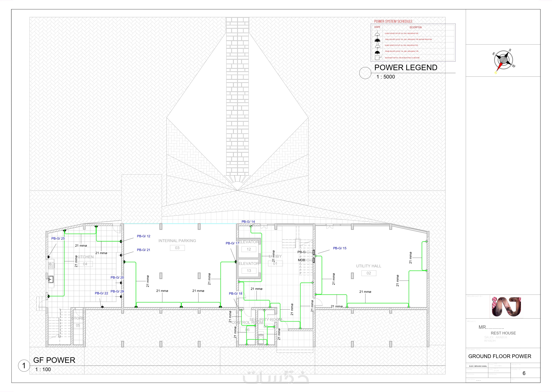Click the view number 1 circle marker
This screenshot has width=552, height=392.
pos(24,366)
